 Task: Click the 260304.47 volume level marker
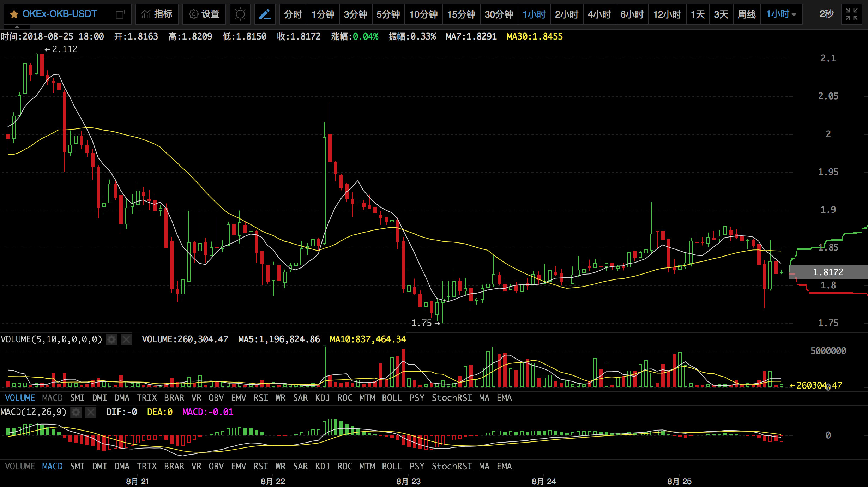[816, 385]
